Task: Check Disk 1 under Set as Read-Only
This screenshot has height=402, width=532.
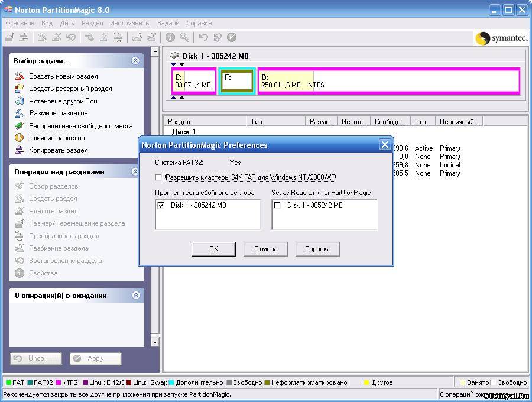Action: click(x=277, y=205)
